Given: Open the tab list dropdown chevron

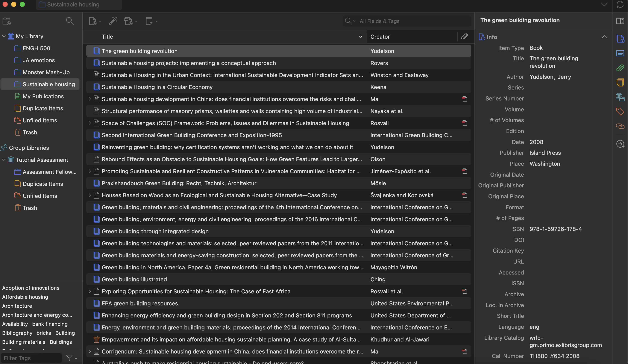Looking at the screenshot, I should [x=604, y=5].
